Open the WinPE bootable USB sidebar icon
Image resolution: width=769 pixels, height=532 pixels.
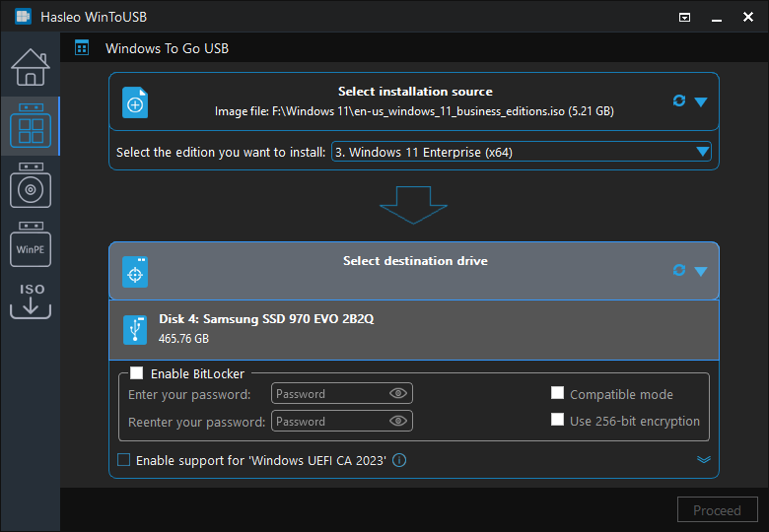click(31, 244)
